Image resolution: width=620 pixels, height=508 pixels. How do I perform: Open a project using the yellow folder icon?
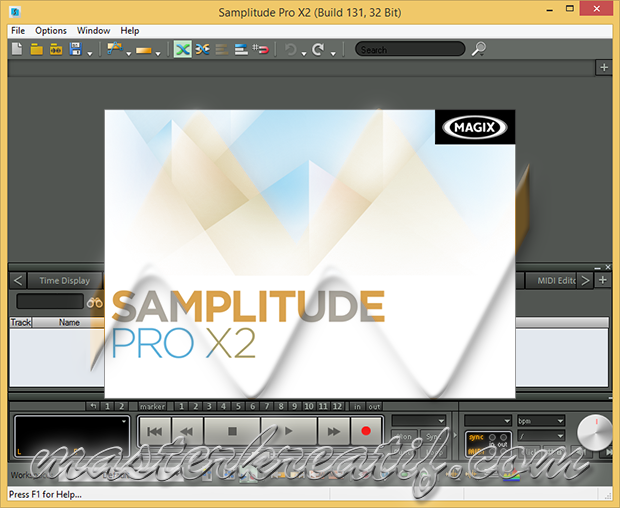point(37,49)
